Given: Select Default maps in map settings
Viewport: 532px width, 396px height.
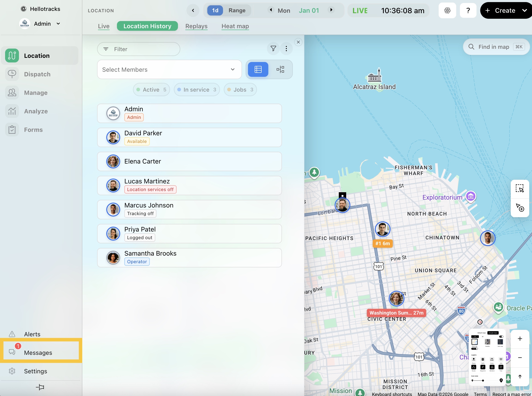Looking at the screenshot, I should [481, 333].
